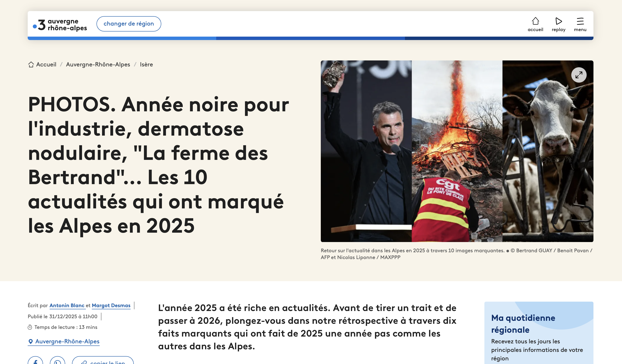Click 'changer de région' button
The image size is (622, 364).
pyautogui.click(x=129, y=24)
